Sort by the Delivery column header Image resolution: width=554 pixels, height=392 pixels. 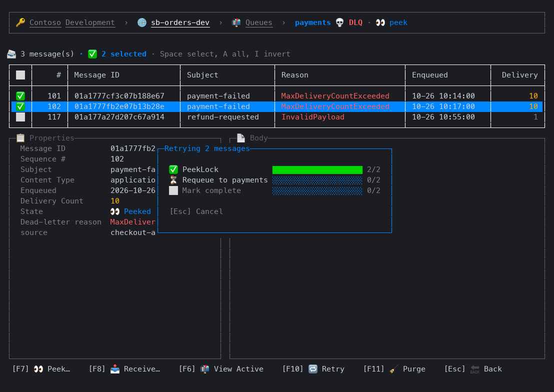519,75
